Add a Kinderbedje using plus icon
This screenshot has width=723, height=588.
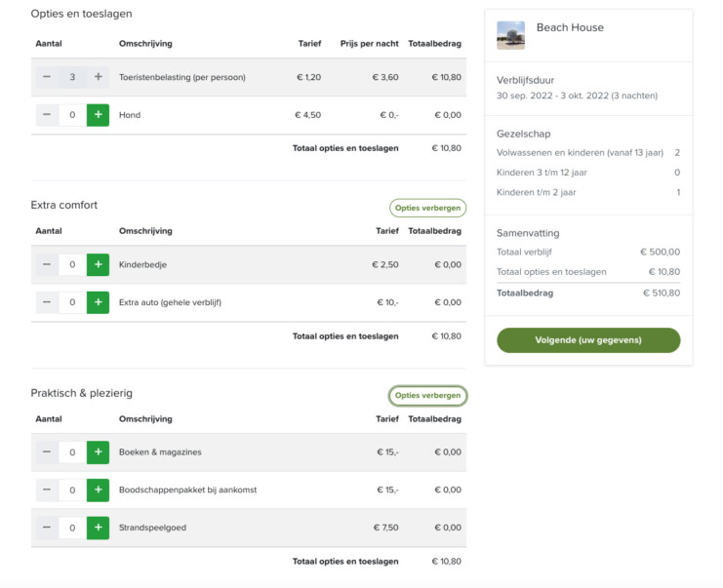98,264
